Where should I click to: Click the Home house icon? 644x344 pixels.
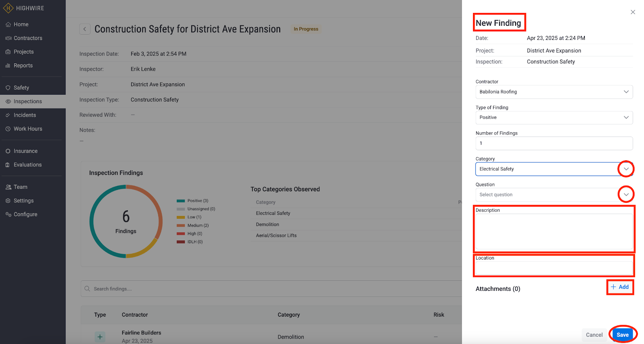[8, 25]
